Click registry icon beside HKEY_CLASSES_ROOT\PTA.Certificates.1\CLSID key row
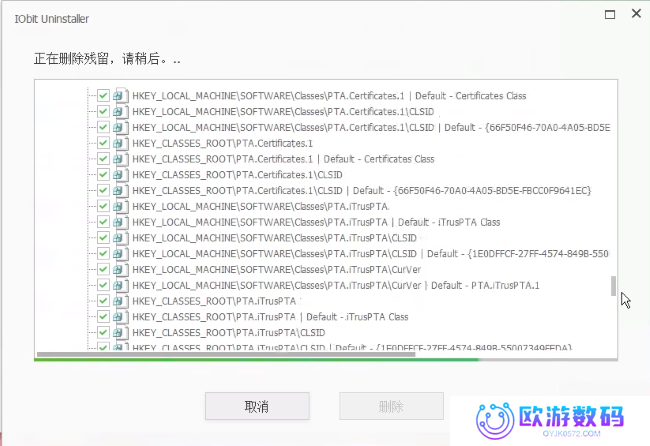 tap(121, 175)
